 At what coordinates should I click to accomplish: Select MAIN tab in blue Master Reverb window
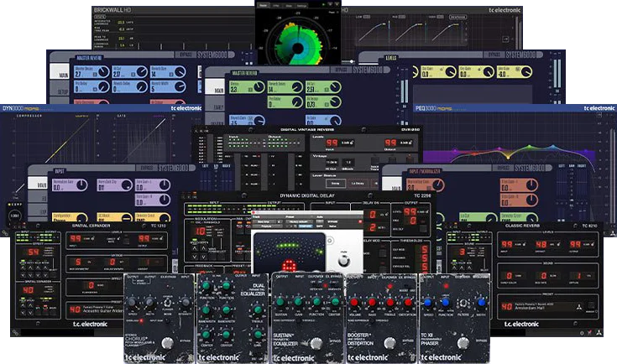[x=60, y=71]
